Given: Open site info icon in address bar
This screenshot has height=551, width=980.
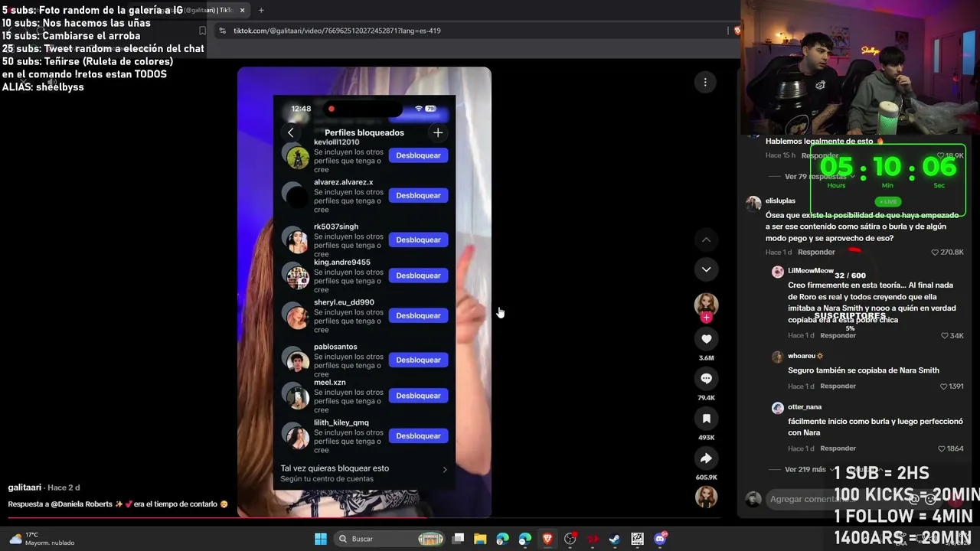Looking at the screenshot, I should (x=222, y=31).
